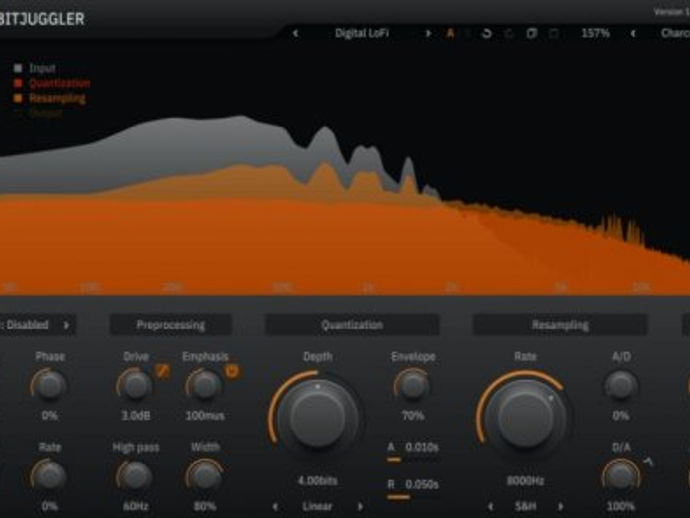The image size is (690, 518).
Task: Click the A/D knob
Action: 621,385
